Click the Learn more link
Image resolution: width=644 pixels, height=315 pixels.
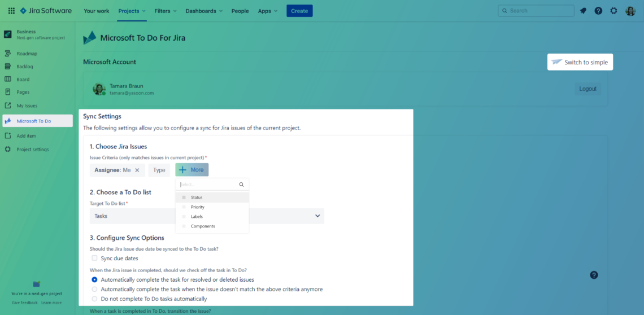coord(51,303)
